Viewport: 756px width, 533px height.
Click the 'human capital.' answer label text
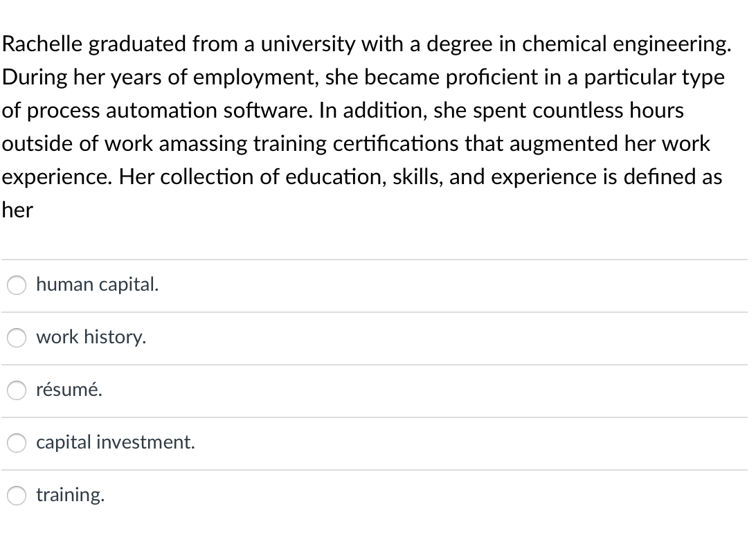(x=98, y=284)
